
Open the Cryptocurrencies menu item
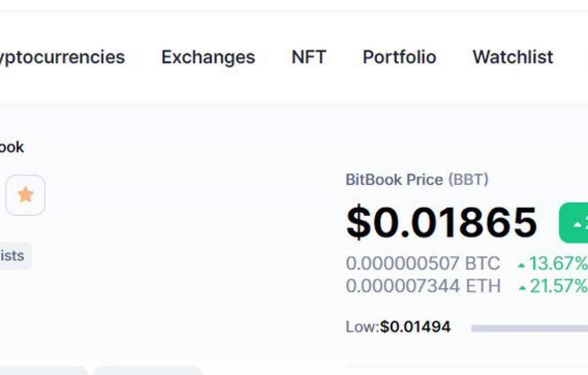[x=61, y=57]
